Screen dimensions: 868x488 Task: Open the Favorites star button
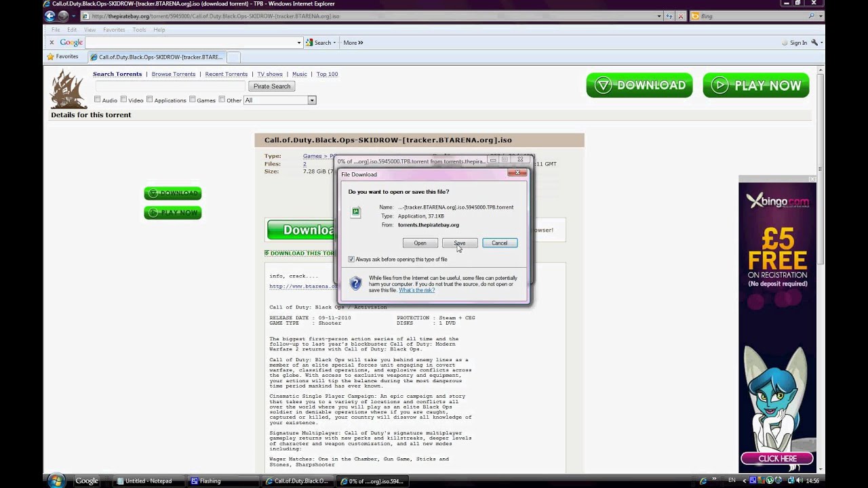click(x=62, y=57)
